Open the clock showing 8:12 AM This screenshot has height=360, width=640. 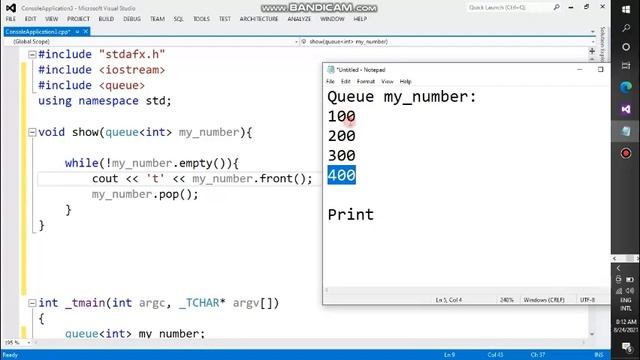(x=626, y=326)
